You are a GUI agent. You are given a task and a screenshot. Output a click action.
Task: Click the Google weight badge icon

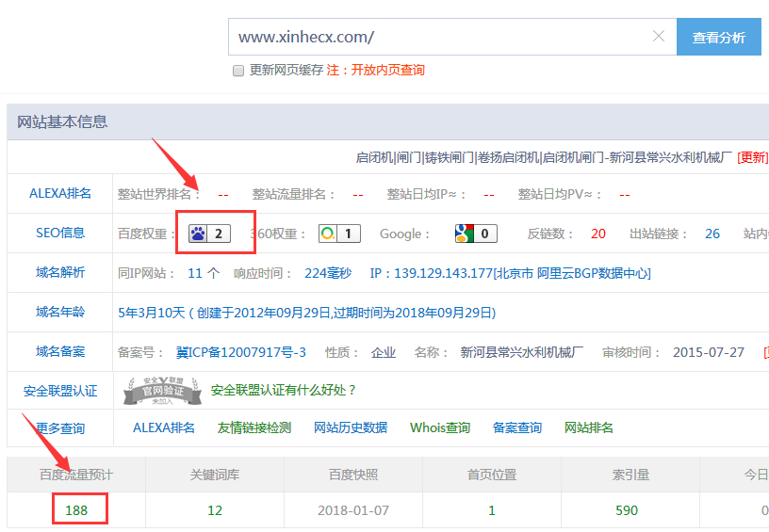pos(464,234)
